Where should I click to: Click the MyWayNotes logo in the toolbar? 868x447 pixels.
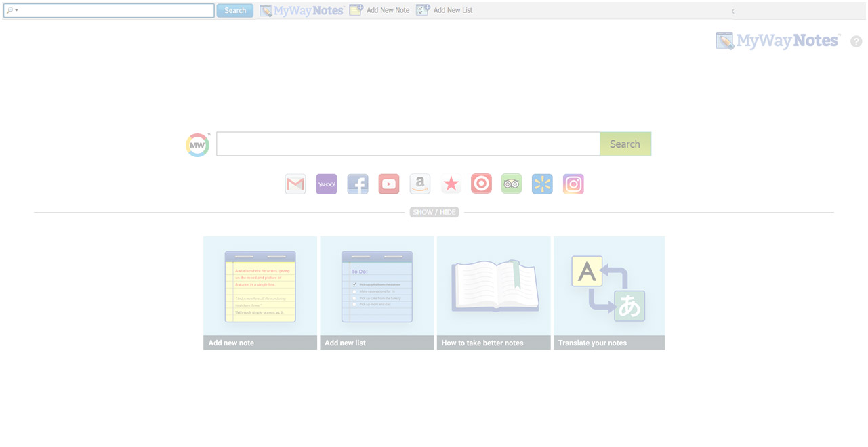[x=302, y=10]
